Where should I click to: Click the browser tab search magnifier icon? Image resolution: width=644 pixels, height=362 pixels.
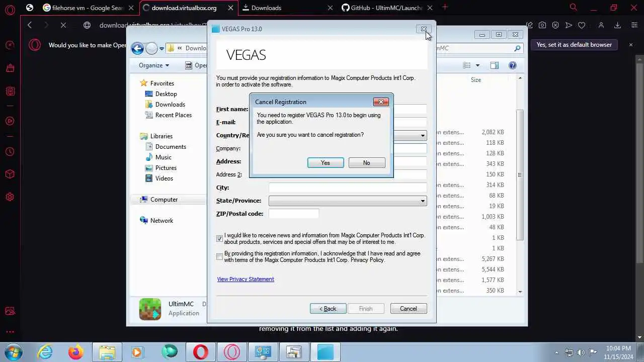(x=573, y=7)
